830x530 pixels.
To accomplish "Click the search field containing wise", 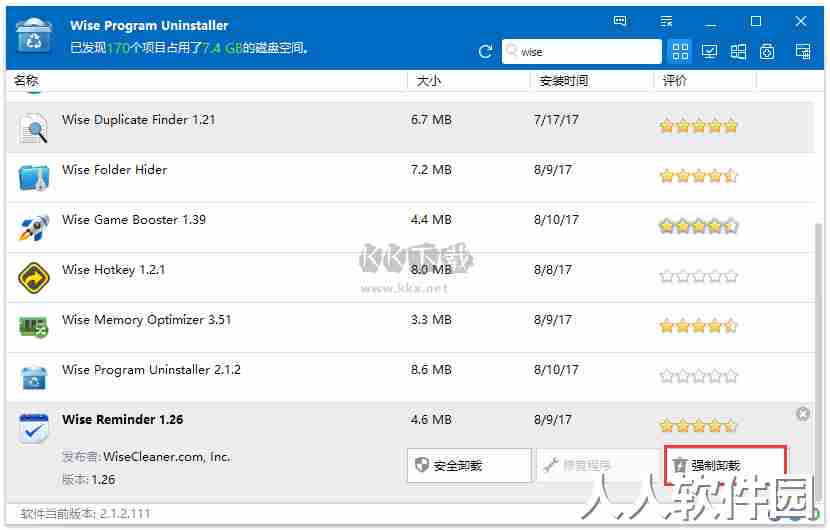I will point(581,51).
